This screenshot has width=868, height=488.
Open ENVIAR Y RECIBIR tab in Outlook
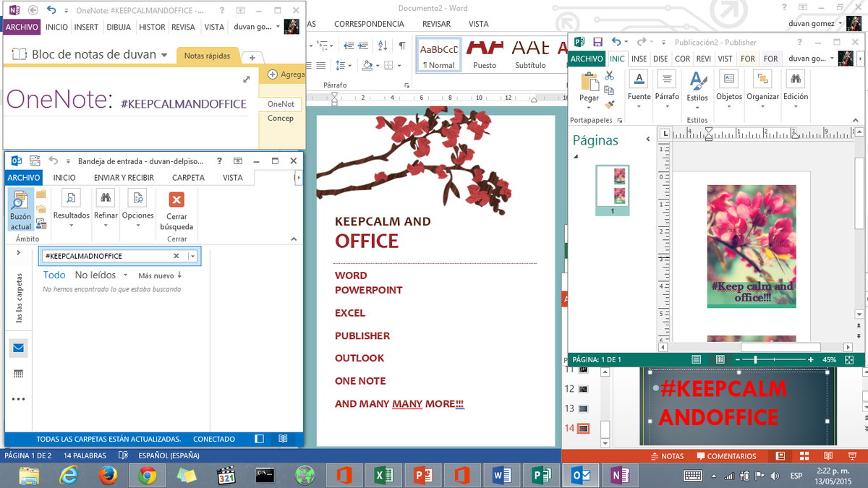(x=124, y=178)
